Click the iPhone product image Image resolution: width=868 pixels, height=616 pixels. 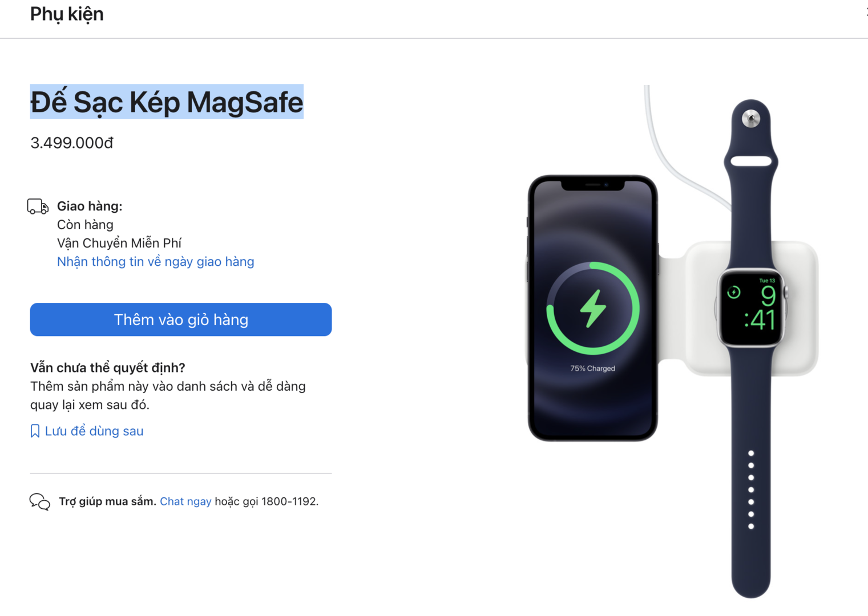(592, 308)
